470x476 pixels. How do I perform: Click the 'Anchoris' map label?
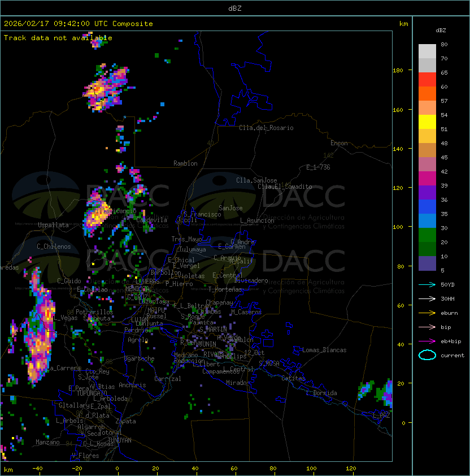pos(132,385)
